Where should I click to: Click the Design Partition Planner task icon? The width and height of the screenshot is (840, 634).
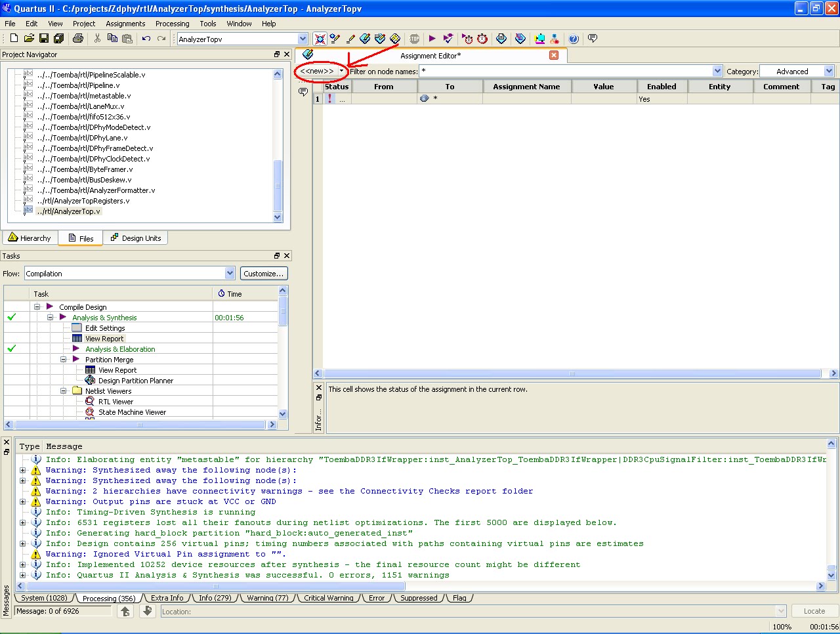[x=90, y=381]
